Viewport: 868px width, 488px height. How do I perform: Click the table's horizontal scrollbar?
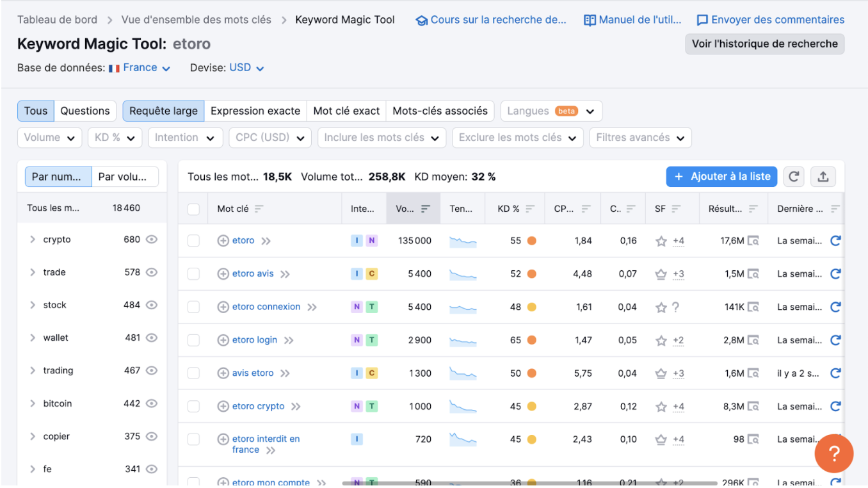pos(529,483)
